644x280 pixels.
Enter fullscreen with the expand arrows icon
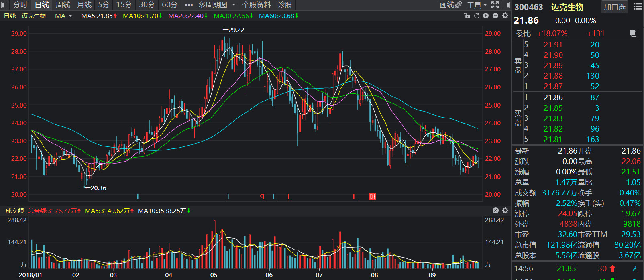495,5
